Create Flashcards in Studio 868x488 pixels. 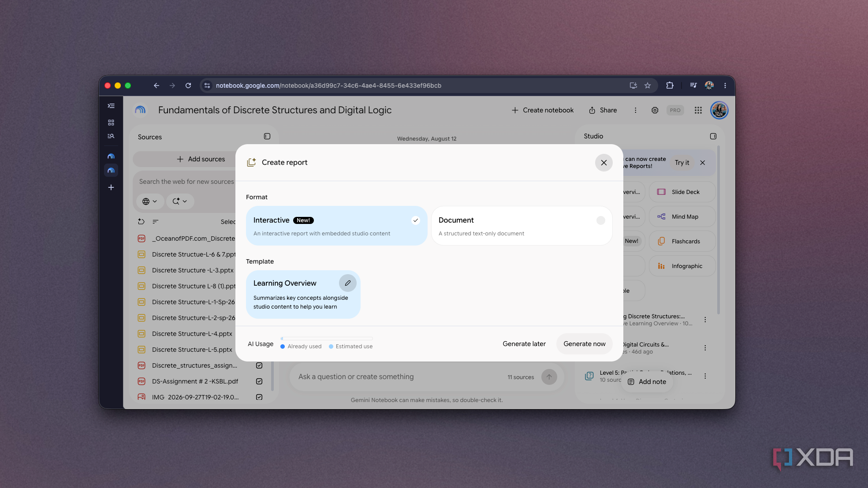682,242
